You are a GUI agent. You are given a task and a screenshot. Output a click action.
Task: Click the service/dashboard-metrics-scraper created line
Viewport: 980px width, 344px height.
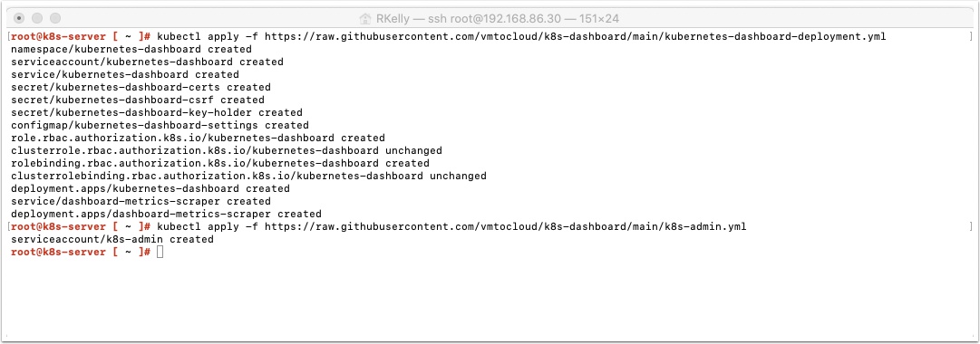tap(141, 201)
